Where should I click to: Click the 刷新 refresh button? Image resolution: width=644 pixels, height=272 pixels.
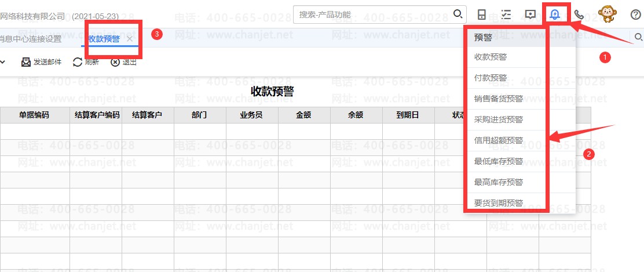coord(86,62)
